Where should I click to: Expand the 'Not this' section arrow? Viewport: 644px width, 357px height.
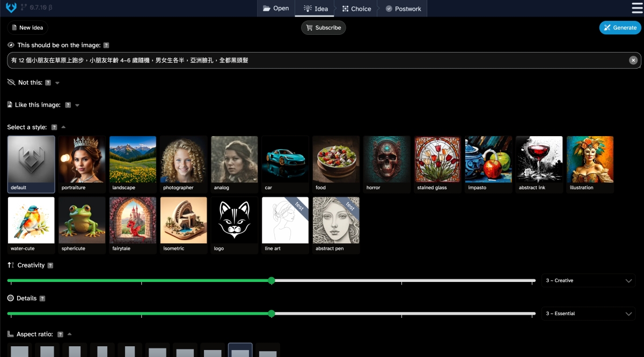[x=57, y=83]
